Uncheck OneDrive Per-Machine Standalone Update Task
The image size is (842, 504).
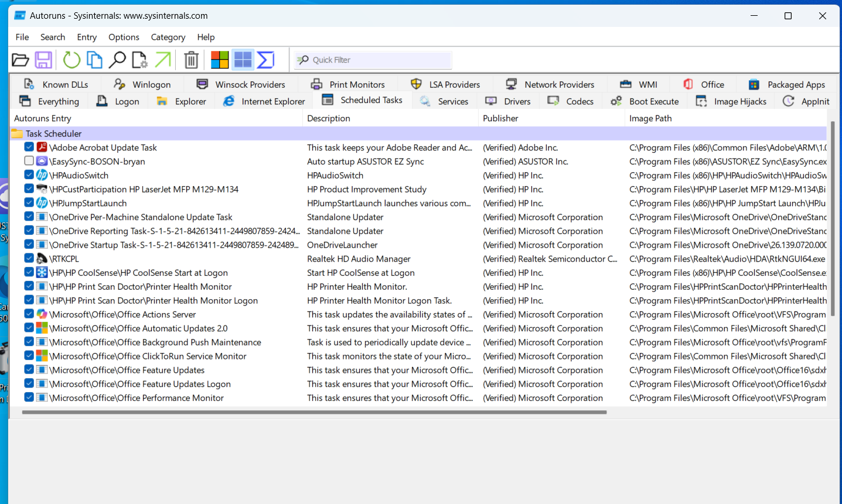(x=29, y=217)
